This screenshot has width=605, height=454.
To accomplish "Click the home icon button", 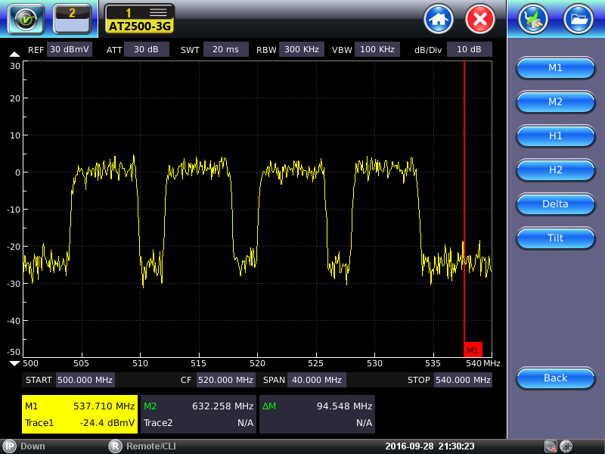I will point(439,18).
